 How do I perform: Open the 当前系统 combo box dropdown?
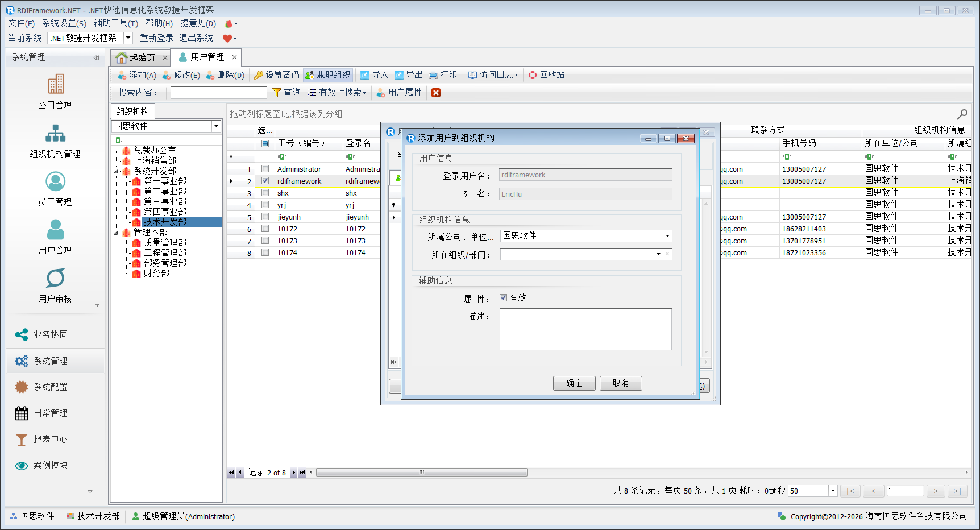pos(128,38)
